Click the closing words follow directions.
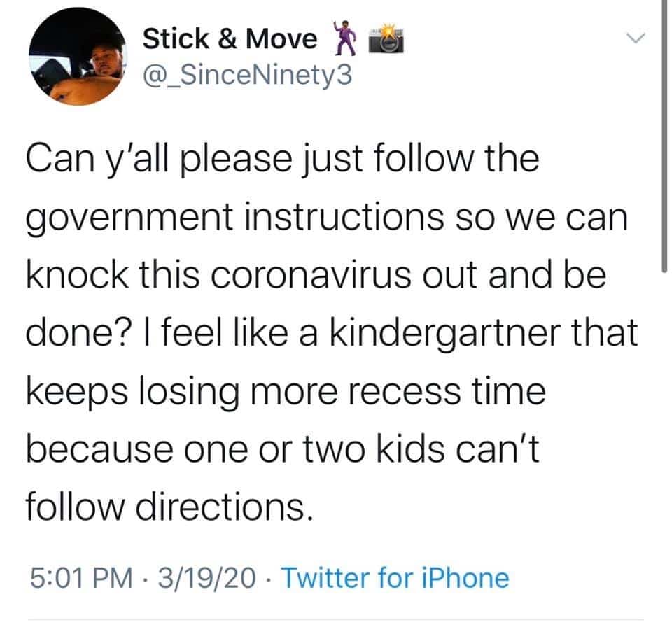This screenshot has width=672, height=627. coord(169,507)
